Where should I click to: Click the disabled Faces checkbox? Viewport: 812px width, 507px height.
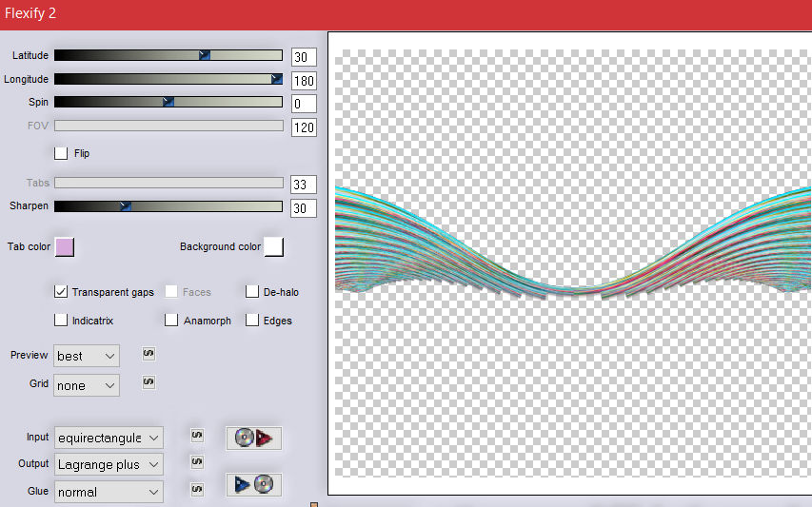tap(171, 292)
